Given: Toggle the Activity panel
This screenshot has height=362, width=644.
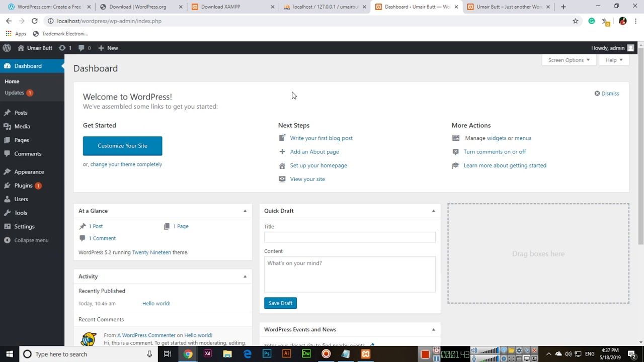Looking at the screenshot, I should coord(245,277).
